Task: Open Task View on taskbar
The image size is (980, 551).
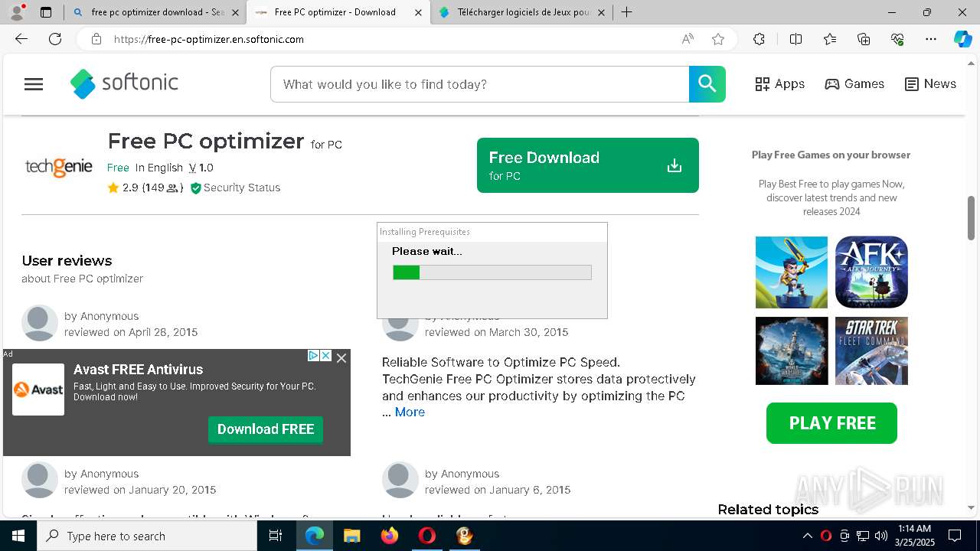Action: (276, 536)
